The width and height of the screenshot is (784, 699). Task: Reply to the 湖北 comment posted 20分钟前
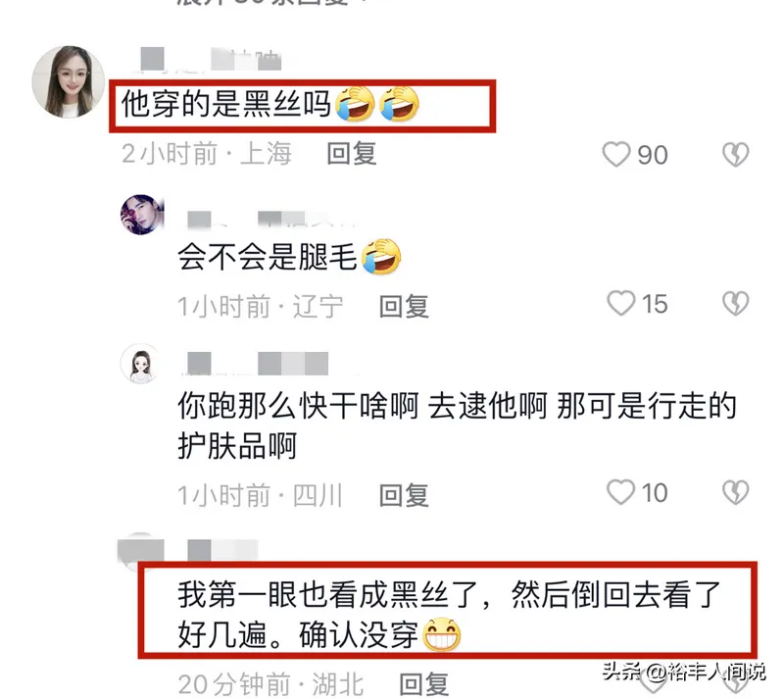pyautogui.click(x=424, y=683)
